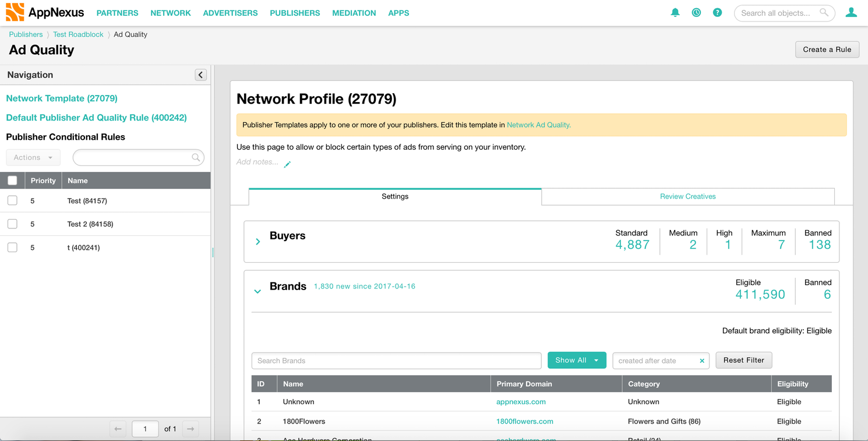Image resolution: width=868 pixels, height=441 pixels.
Task: Open the Network Ad Quality link
Action: tap(539, 125)
